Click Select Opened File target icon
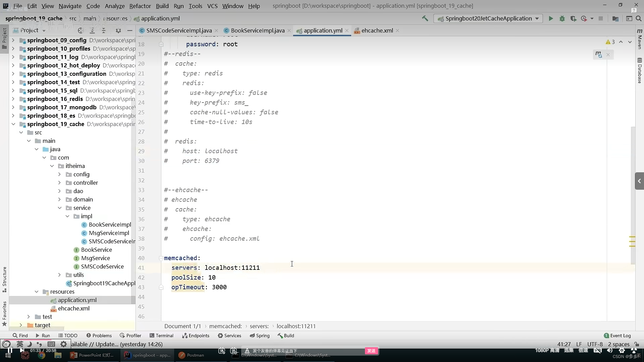644x362 pixels. point(80,31)
